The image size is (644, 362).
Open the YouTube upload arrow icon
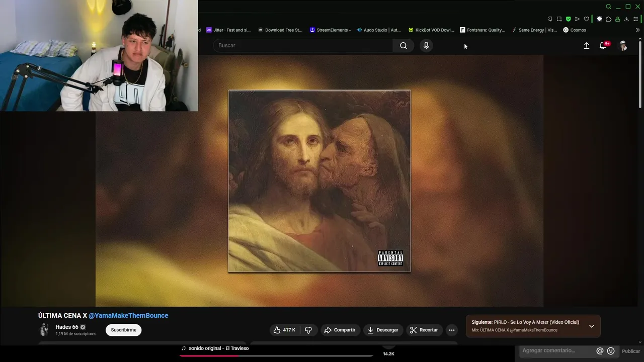[587, 46]
